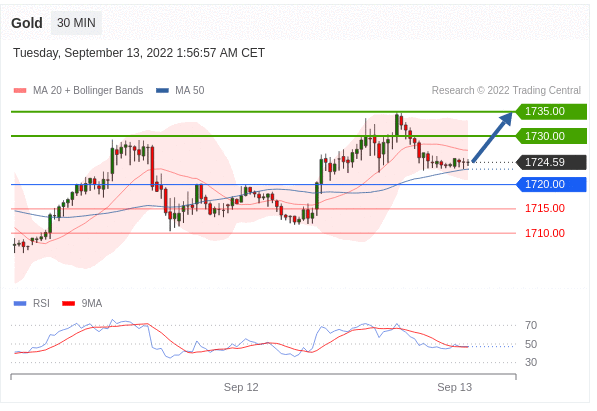This screenshot has height=411, width=597.
Task: Click the 1710.00 support level label
Action: click(545, 233)
